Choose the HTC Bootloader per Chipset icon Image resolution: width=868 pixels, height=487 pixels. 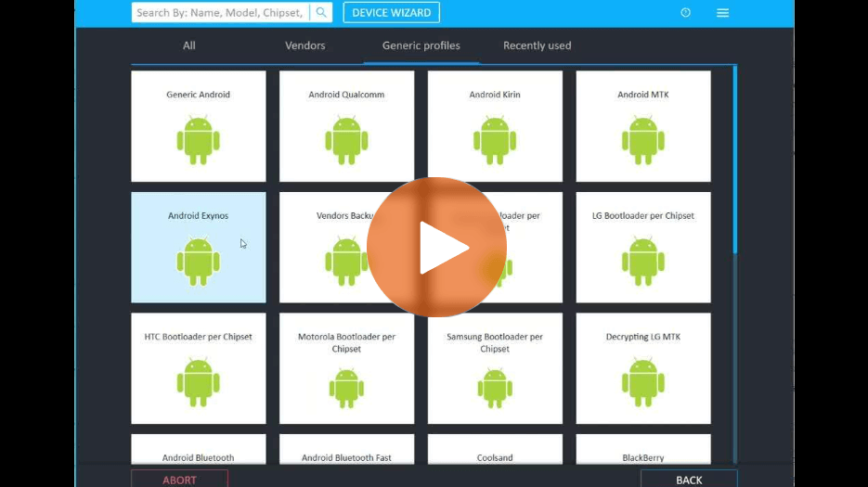198,382
